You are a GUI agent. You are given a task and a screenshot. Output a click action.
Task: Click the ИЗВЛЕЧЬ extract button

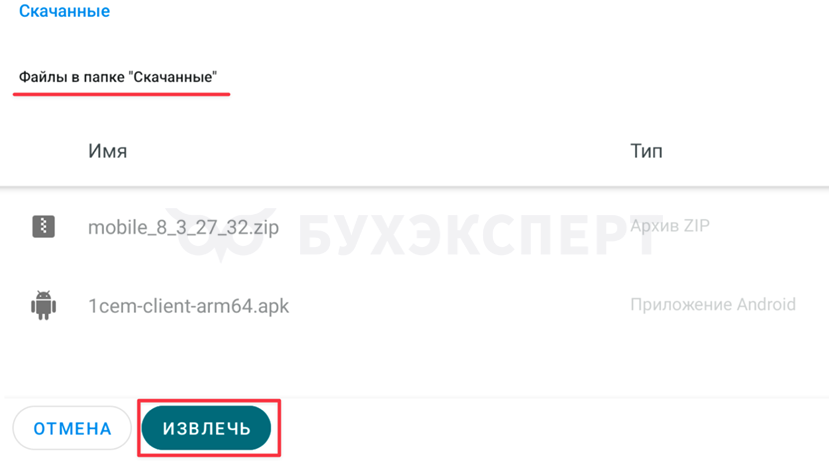206,428
